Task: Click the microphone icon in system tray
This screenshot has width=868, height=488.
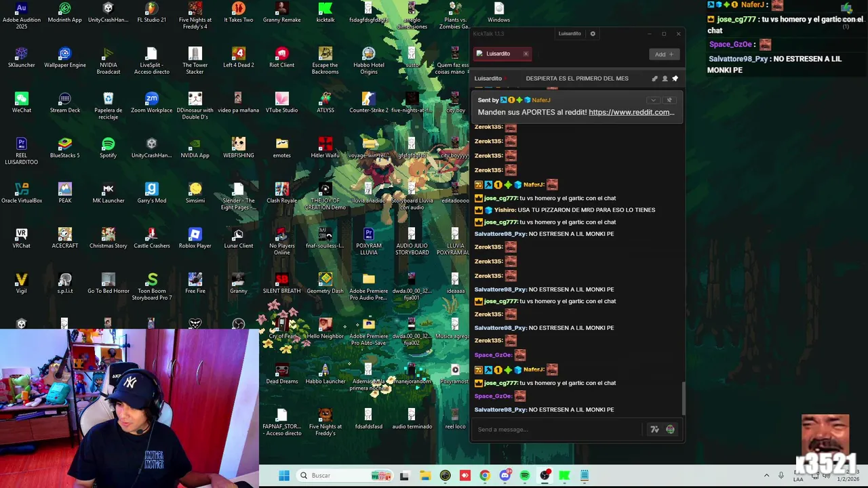Action: click(781, 476)
